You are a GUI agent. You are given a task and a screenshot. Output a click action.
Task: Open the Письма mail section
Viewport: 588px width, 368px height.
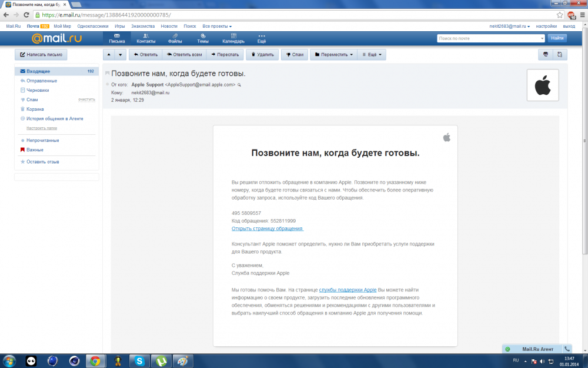pos(116,38)
